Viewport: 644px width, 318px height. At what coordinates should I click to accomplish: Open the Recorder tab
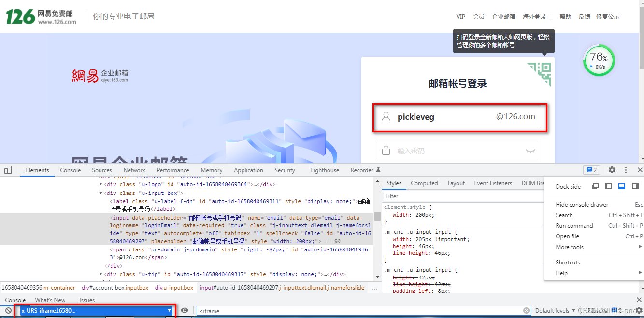point(365,170)
